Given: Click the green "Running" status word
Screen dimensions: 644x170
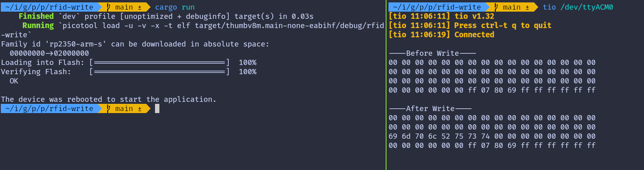Looking at the screenshot, I should click(x=38, y=26).
